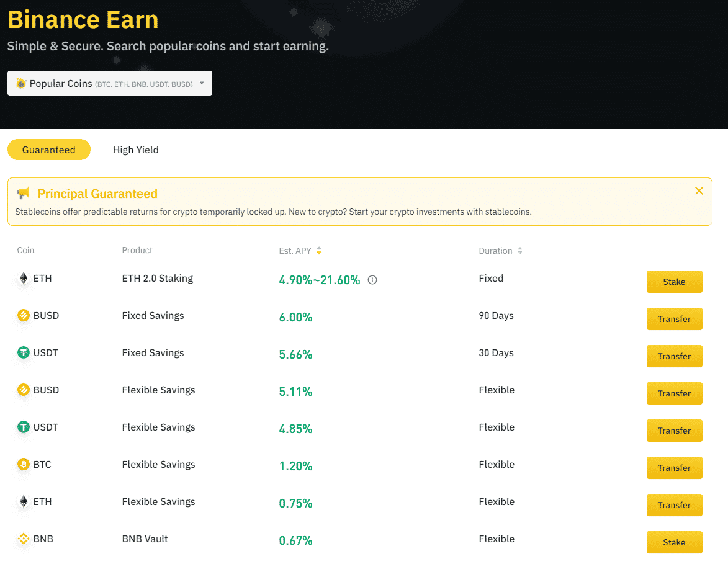Click the USDT icon in the 30 Days row

(x=24, y=353)
